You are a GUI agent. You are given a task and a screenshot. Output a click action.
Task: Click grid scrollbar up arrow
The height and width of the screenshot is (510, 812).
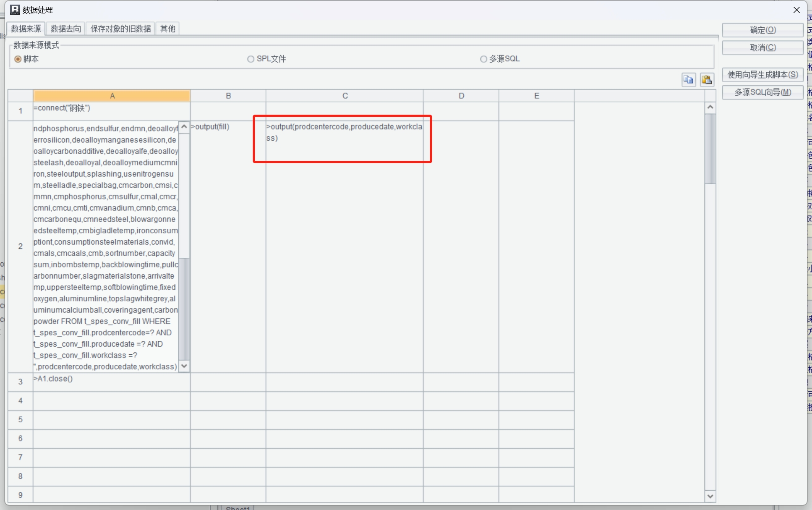click(710, 107)
